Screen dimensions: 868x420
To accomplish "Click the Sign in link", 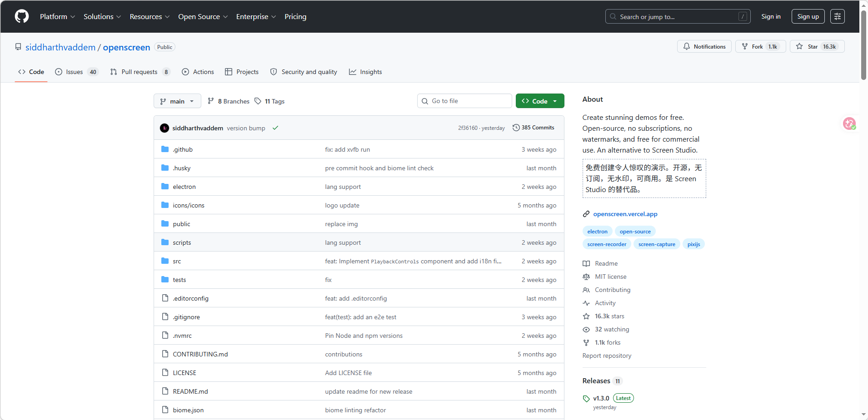I will point(771,16).
